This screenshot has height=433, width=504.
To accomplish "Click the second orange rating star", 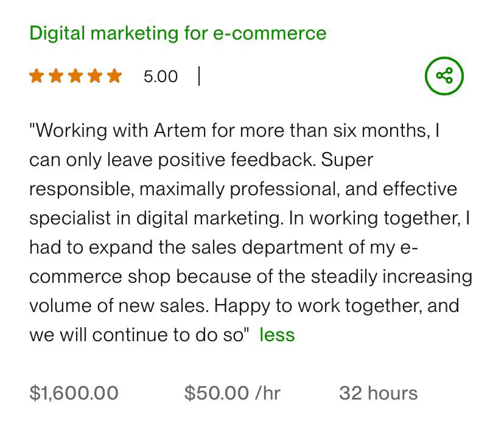I will (56, 76).
